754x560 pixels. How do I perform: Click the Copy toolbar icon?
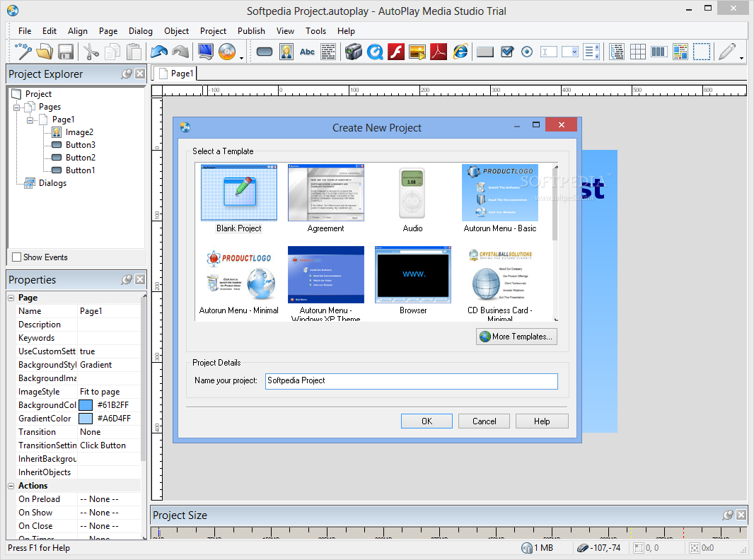point(112,52)
